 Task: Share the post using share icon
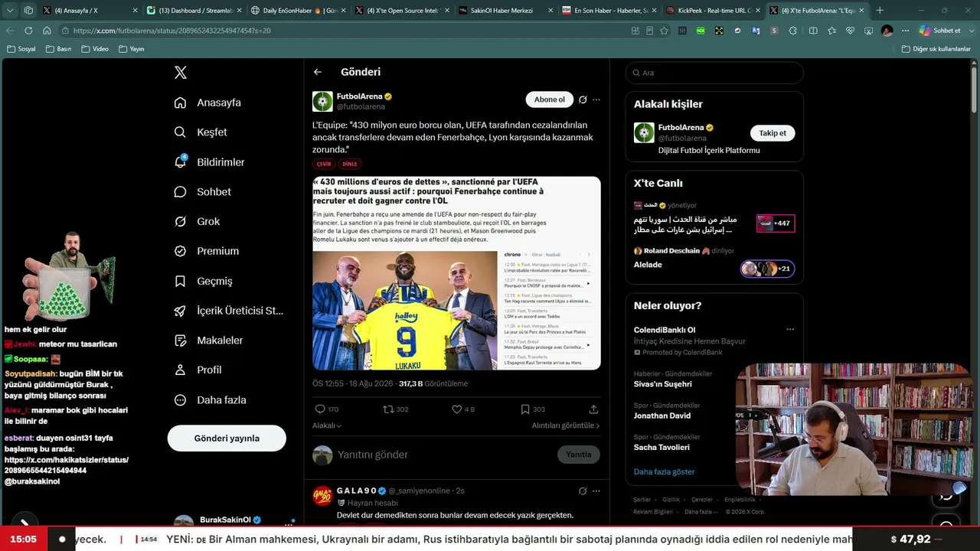pos(593,409)
